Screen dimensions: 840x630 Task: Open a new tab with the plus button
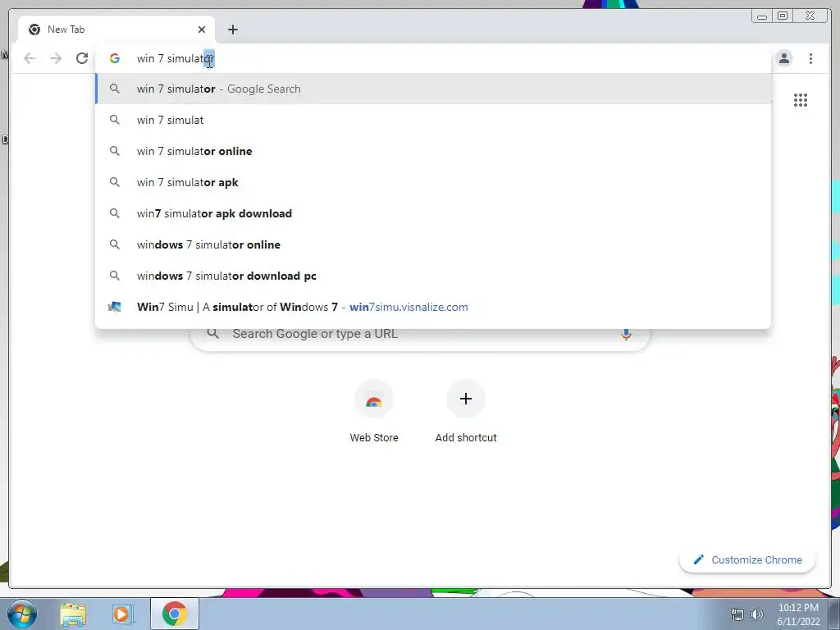coord(232,30)
